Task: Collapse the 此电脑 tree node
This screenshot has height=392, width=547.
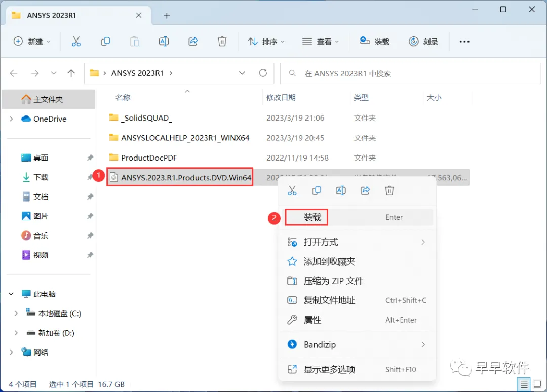Action: (x=12, y=294)
